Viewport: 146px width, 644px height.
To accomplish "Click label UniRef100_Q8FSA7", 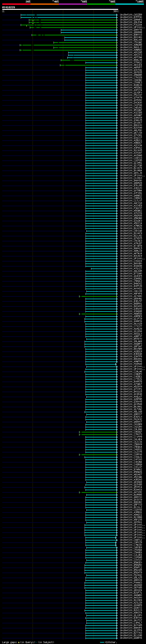I will point(131,346).
